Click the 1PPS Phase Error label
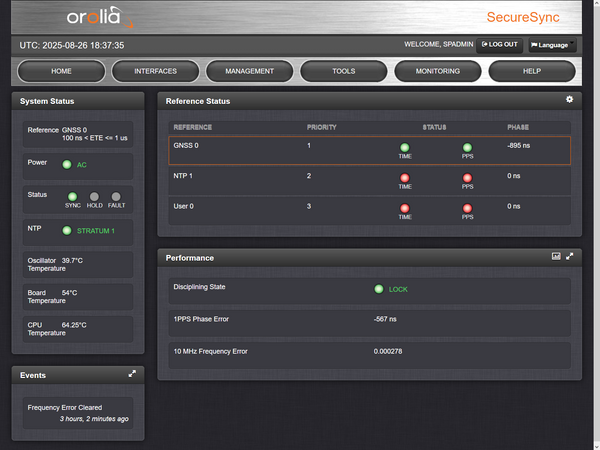The height and width of the screenshot is (450, 600). pyautogui.click(x=201, y=319)
